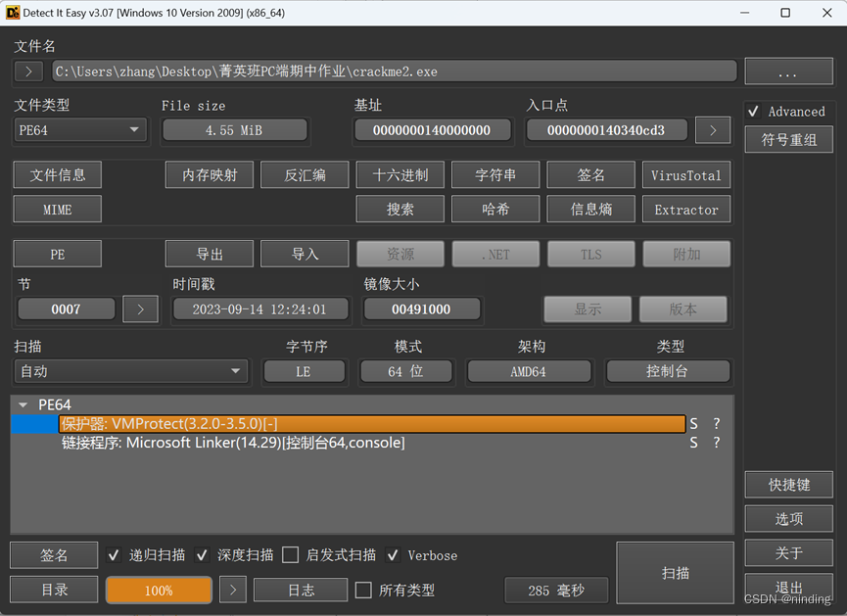Click the PE button
This screenshot has width=847, height=616.
tap(57, 254)
